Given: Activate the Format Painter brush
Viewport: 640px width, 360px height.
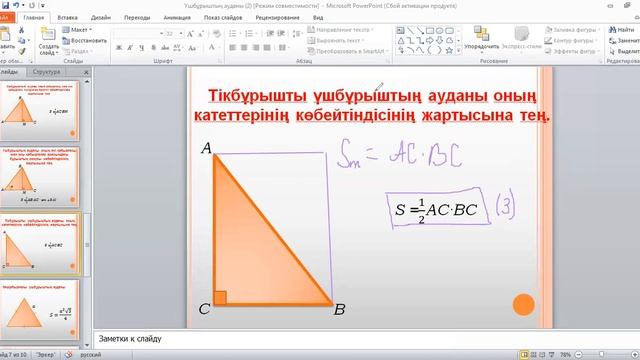Looking at the screenshot, I should point(21,51).
